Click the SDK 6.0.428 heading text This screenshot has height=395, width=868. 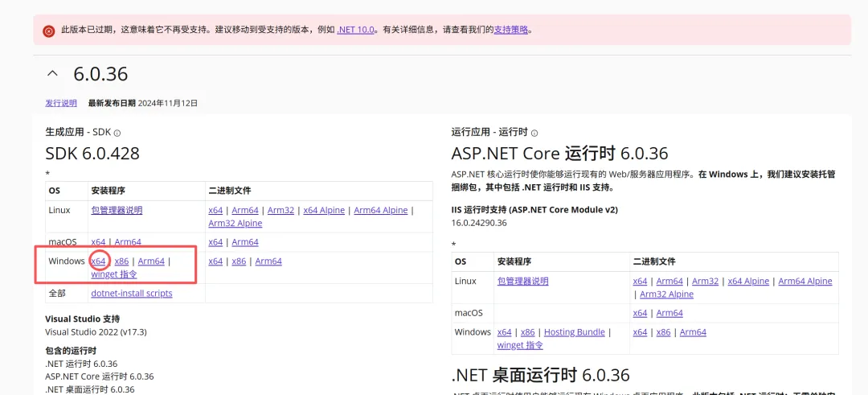tap(92, 154)
